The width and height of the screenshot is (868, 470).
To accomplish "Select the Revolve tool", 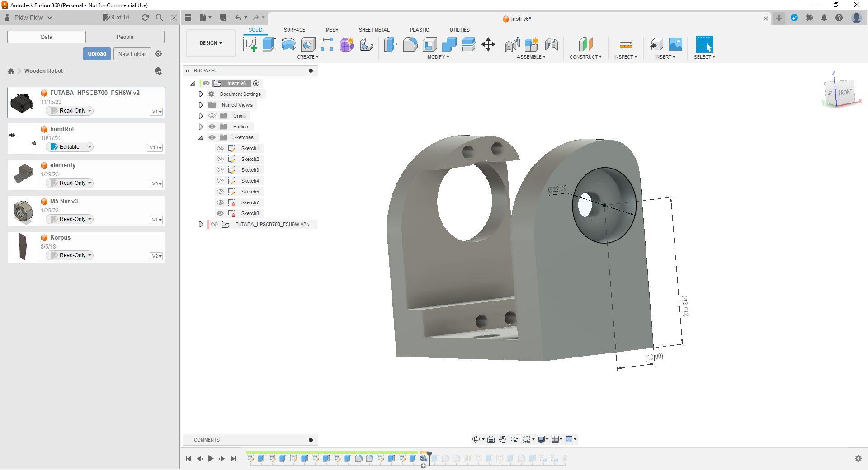I will click(x=288, y=44).
